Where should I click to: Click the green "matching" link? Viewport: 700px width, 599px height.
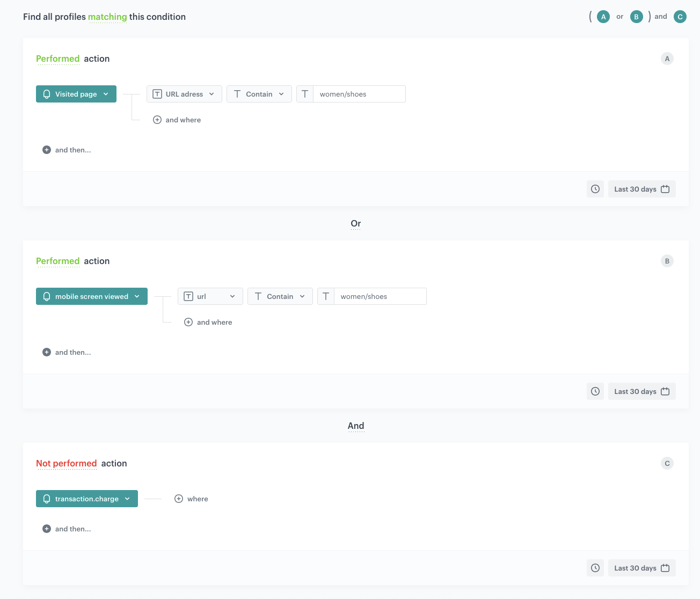coord(107,17)
